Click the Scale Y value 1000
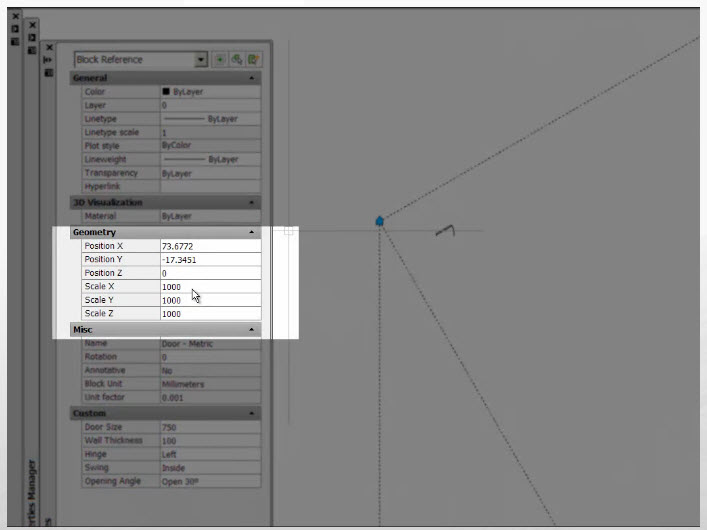707x530 pixels. [x=211, y=300]
